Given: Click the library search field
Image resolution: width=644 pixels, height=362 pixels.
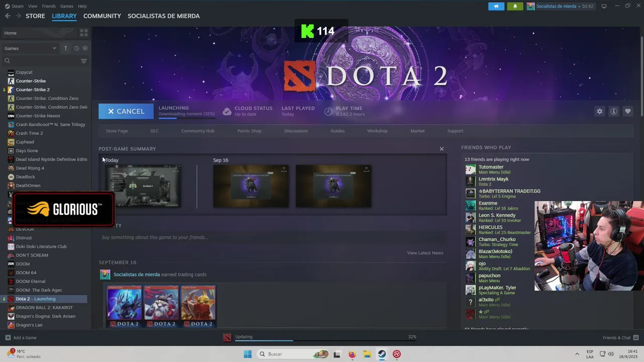Looking at the screenshot, I should (x=40, y=61).
